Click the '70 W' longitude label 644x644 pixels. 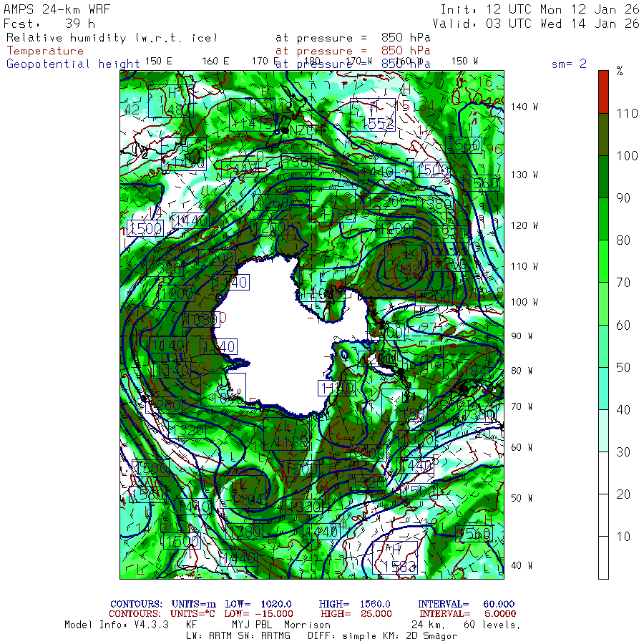[522, 406]
